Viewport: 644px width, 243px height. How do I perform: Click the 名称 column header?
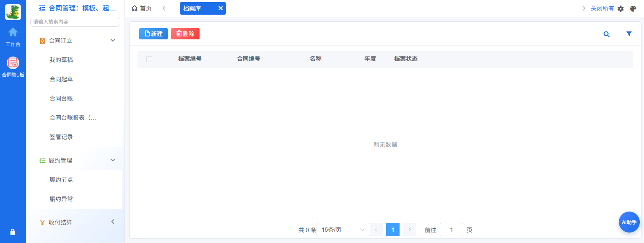(x=316, y=59)
